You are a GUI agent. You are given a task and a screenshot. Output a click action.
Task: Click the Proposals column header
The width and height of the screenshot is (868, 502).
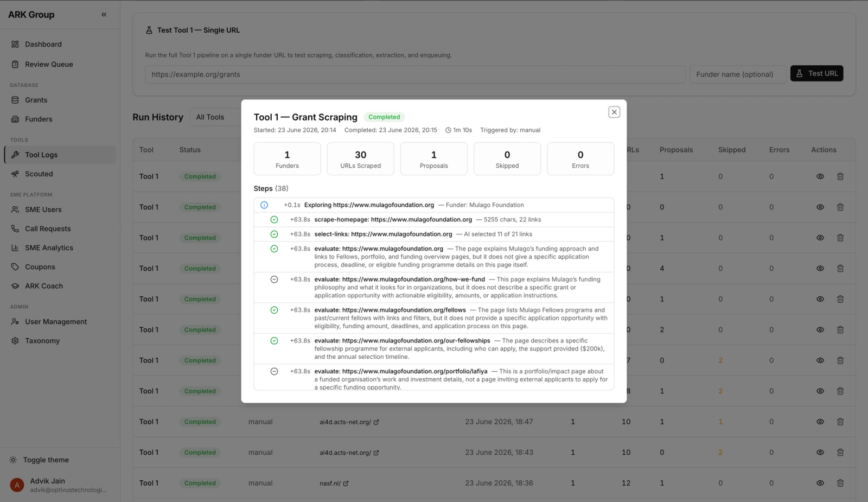pos(676,150)
